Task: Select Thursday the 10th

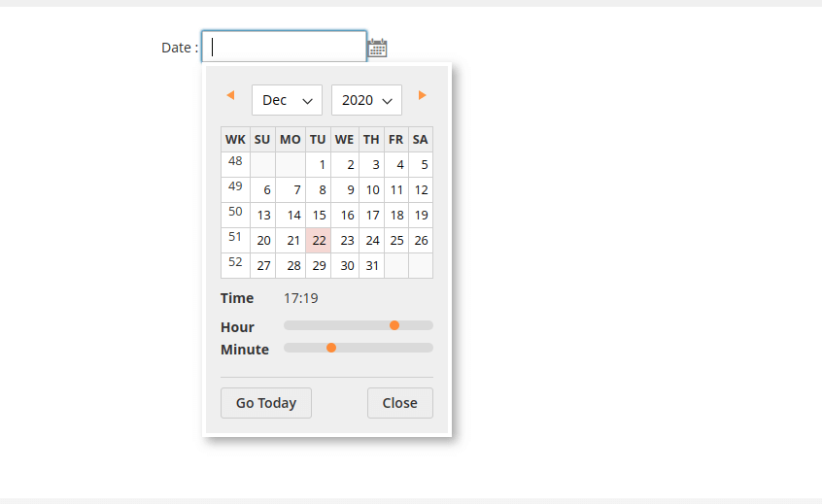Action: 372,190
